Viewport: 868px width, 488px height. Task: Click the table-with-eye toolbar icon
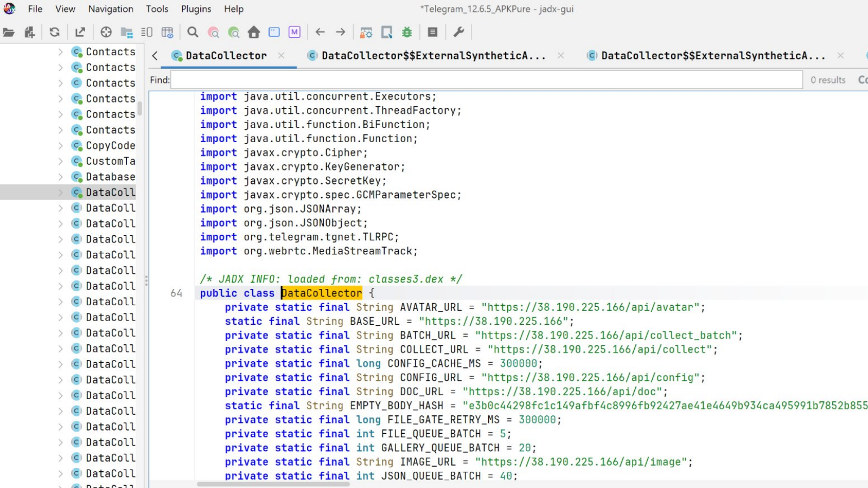(168, 33)
